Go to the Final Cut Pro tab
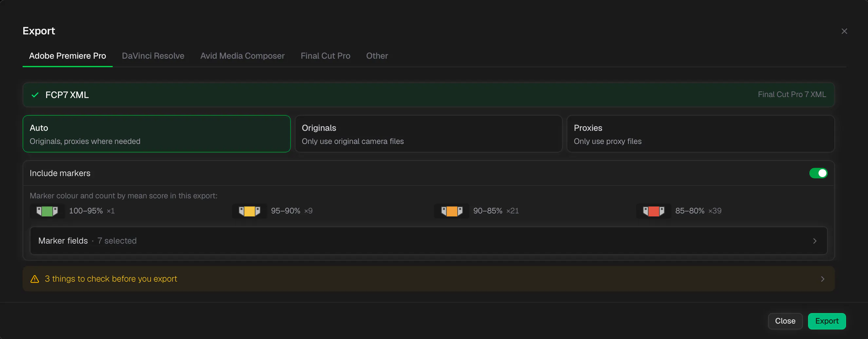The width and height of the screenshot is (868, 339). 325,56
